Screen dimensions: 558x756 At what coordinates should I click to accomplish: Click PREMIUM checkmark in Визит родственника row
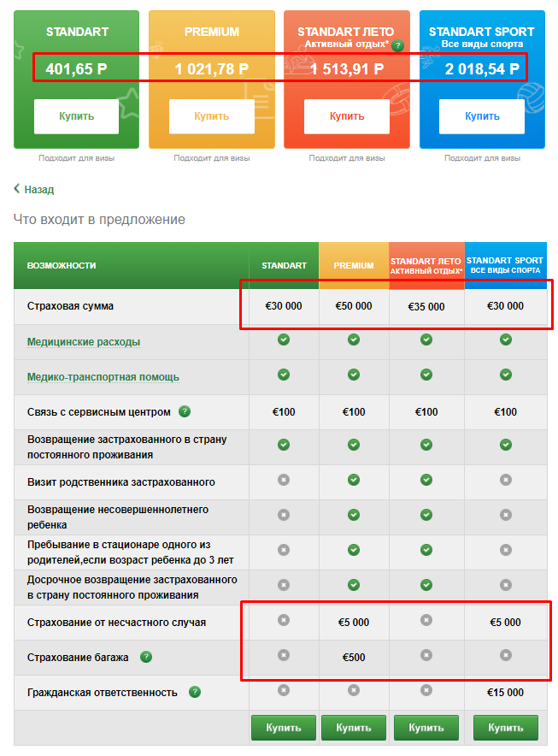pyautogui.click(x=354, y=480)
